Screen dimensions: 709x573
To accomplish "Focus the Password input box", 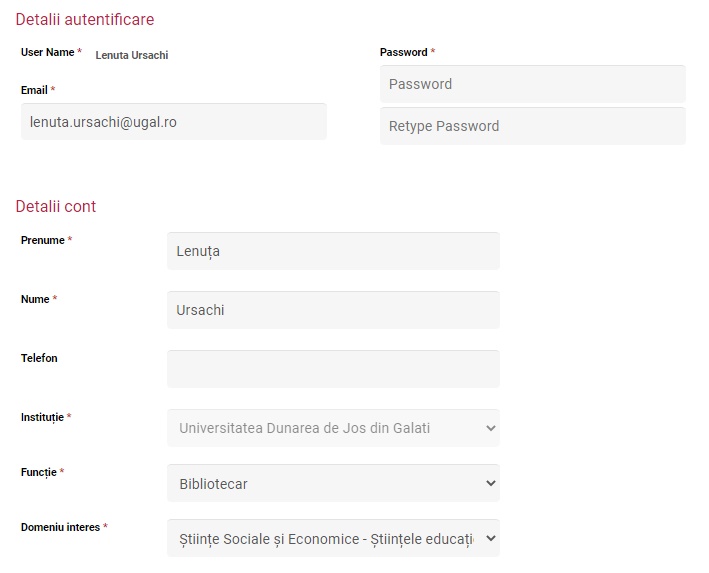I will 533,84.
